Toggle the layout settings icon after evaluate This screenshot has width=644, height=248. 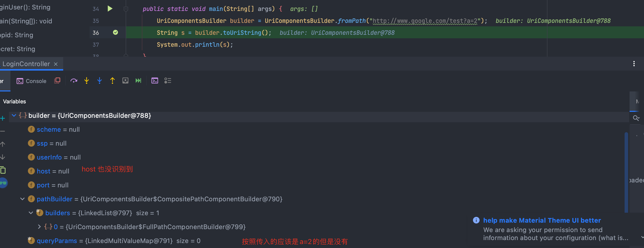(x=168, y=81)
